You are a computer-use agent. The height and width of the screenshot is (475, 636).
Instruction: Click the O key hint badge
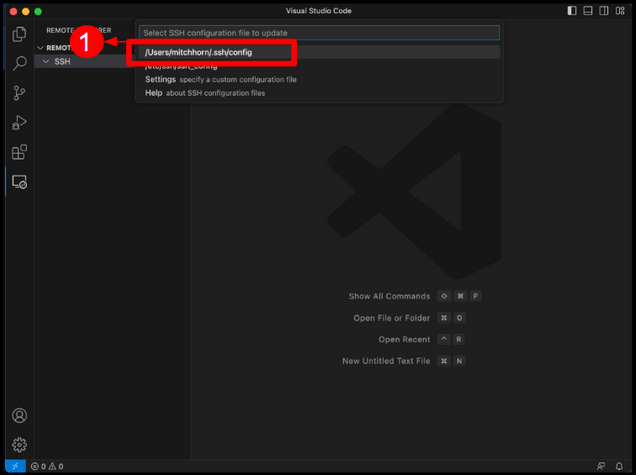pyautogui.click(x=459, y=318)
